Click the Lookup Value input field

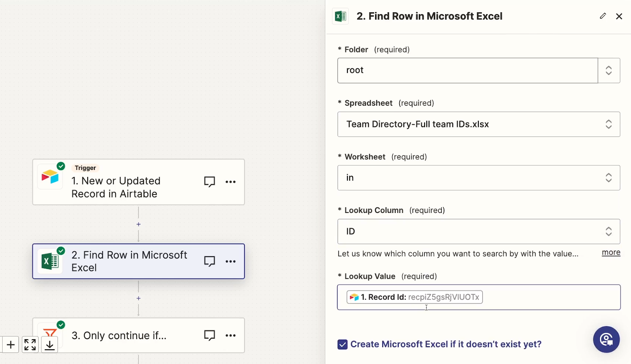pos(479,297)
